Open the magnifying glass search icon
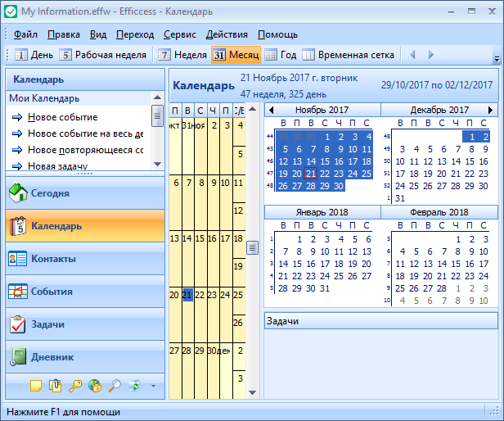Image resolution: width=504 pixels, height=421 pixels. pyautogui.click(x=115, y=386)
